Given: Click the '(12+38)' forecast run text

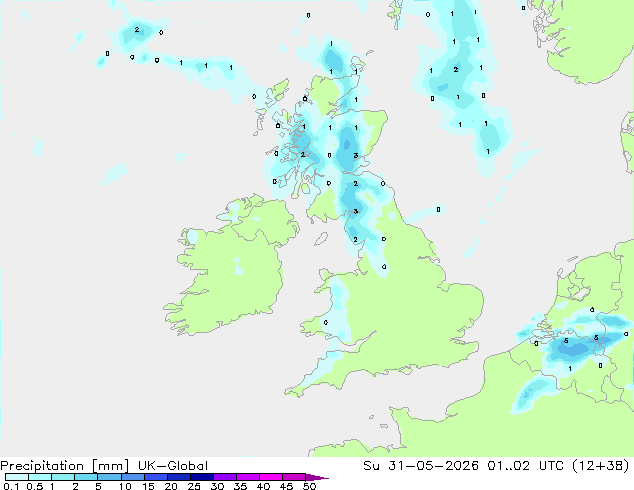Looking at the screenshot, I should click(601, 466).
